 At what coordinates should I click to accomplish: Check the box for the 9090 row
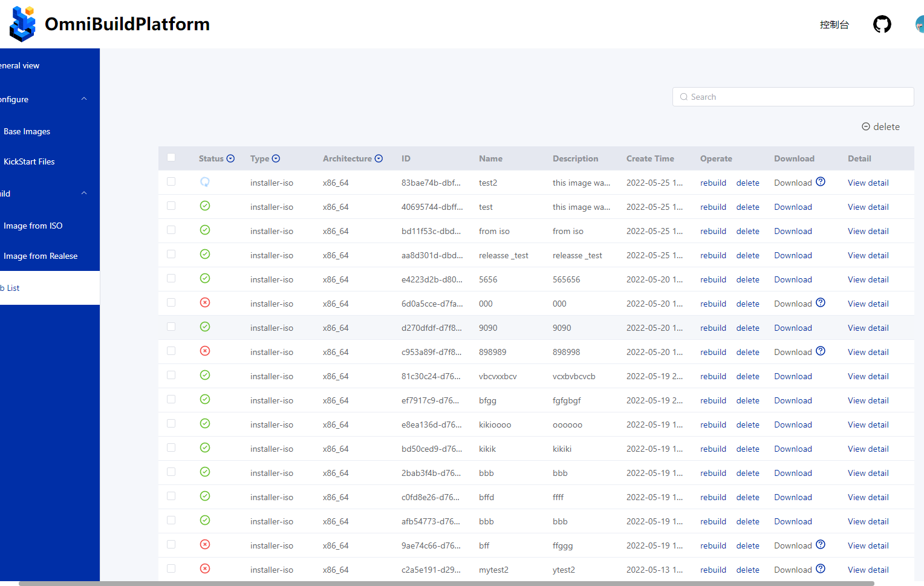point(171,327)
